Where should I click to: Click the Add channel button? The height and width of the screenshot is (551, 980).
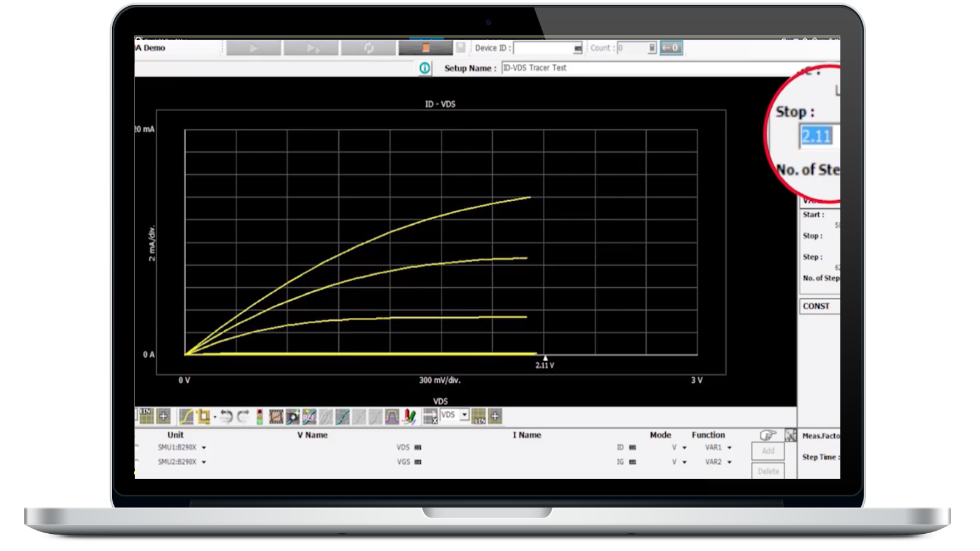pyautogui.click(x=768, y=451)
